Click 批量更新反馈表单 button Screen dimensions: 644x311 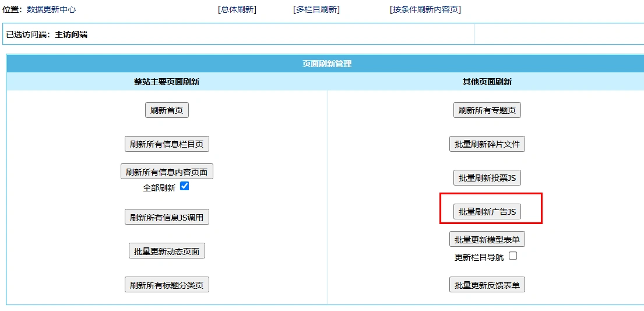[487, 285]
